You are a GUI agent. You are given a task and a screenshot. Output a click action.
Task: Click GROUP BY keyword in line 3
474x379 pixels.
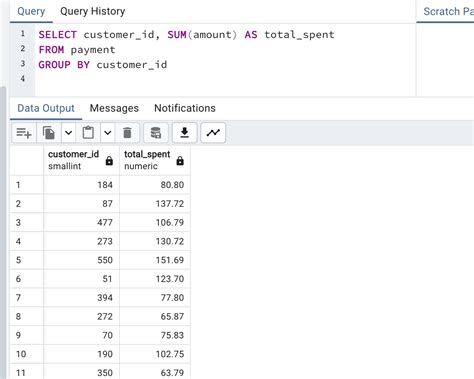(64, 65)
